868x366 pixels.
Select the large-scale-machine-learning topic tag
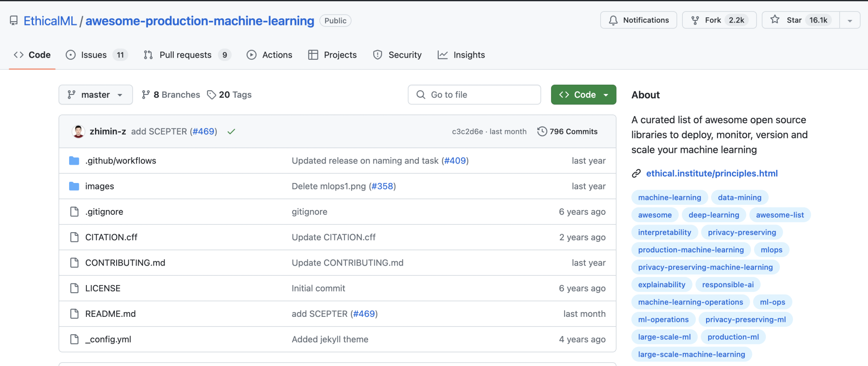[x=692, y=354]
